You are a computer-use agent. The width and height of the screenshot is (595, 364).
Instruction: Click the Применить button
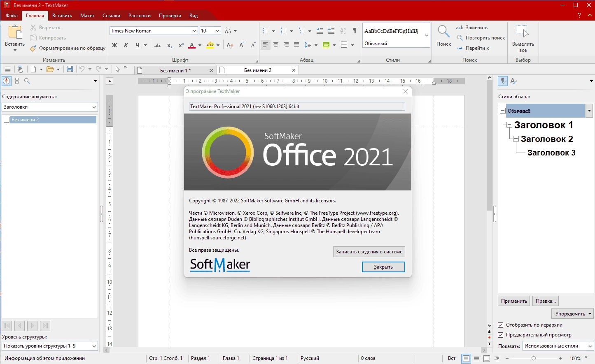[x=514, y=301]
